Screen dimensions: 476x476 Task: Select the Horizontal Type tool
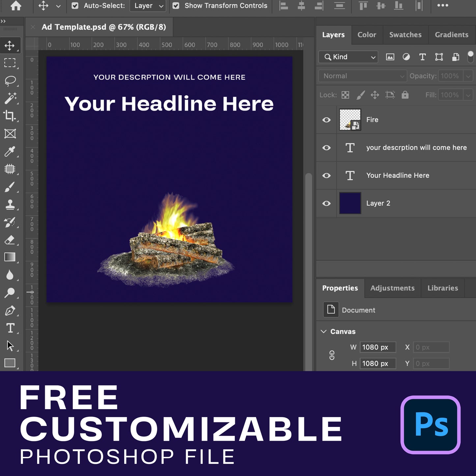10,328
